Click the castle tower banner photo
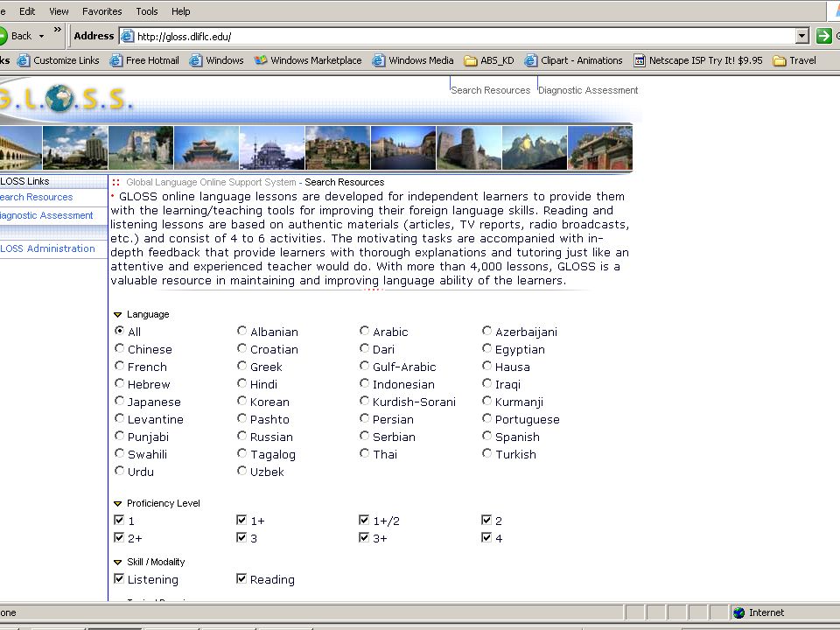Image resolution: width=840 pixels, height=630 pixels. 469,148
